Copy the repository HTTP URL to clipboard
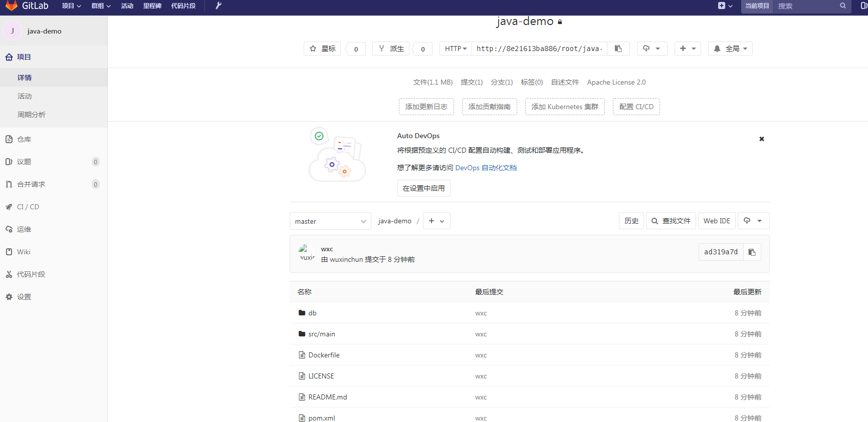This screenshot has height=422, width=868. (618, 49)
